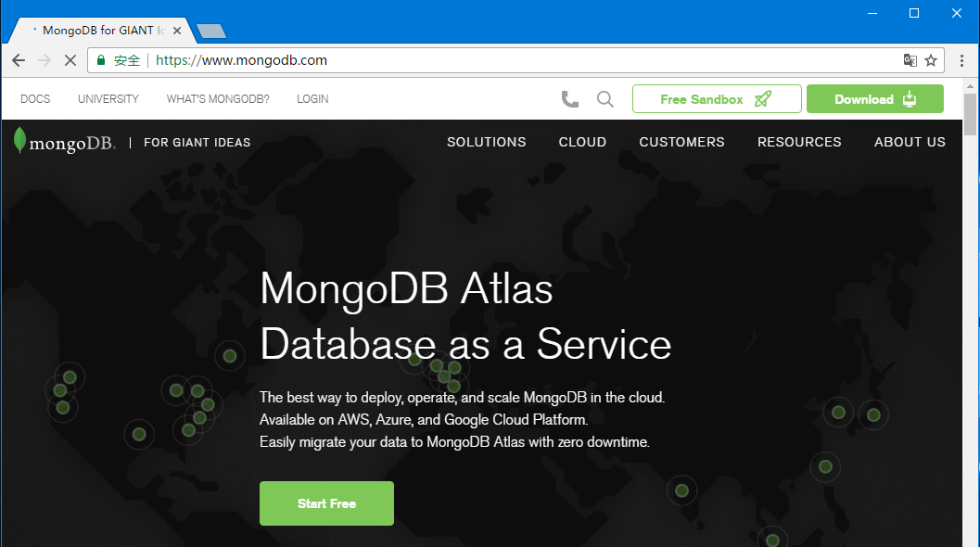
Task: Click the Free Sandbox button
Action: 717,99
